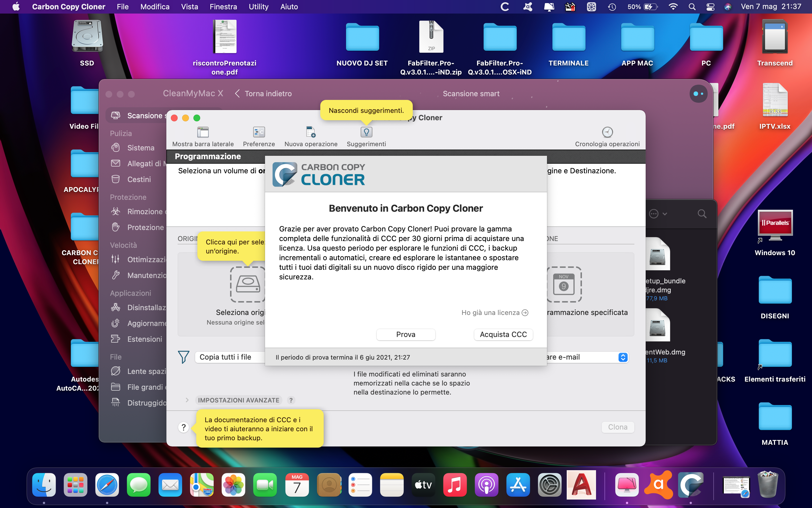Open AutoCAD icon in the Dock
Screen dimensions: 812x508
tap(581, 485)
